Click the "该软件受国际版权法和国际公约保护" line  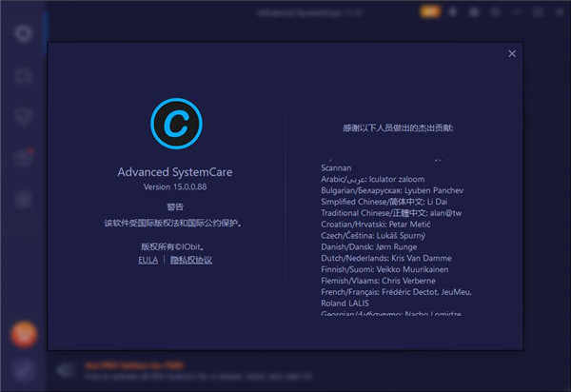173,223
